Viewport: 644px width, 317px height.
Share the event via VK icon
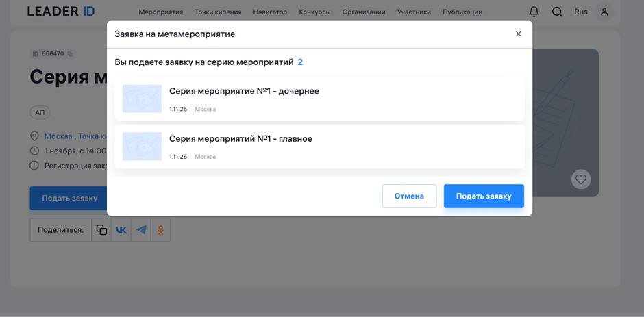121,230
